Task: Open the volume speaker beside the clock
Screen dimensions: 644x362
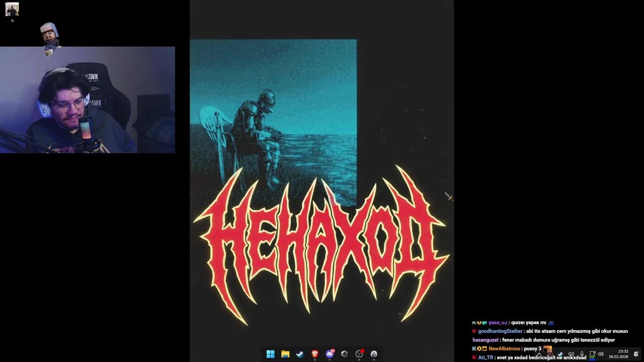Action: [x=601, y=354]
